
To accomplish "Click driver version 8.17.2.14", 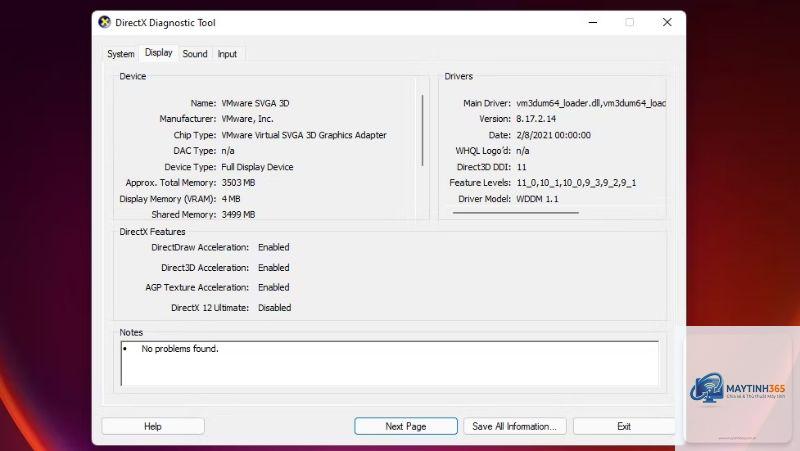I will (x=536, y=119).
